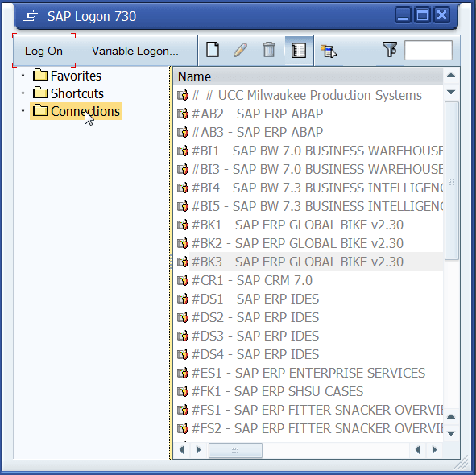Click the explorer view icon beside the list view icon
The image size is (476, 475).
[x=329, y=51]
